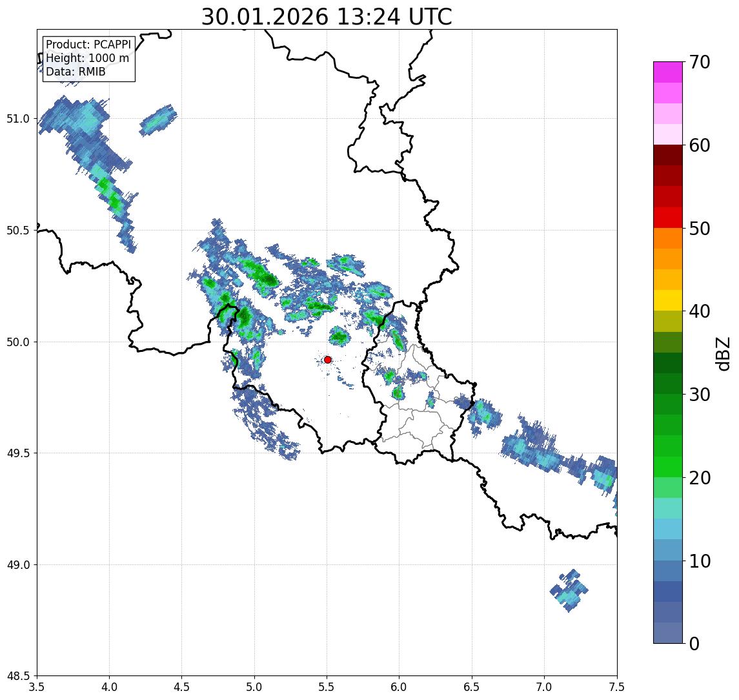Image resolution: width=739 pixels, height=700 pixels.
Task: Click the plot title showing 13:24 UTC
Action: pos(327,17)
